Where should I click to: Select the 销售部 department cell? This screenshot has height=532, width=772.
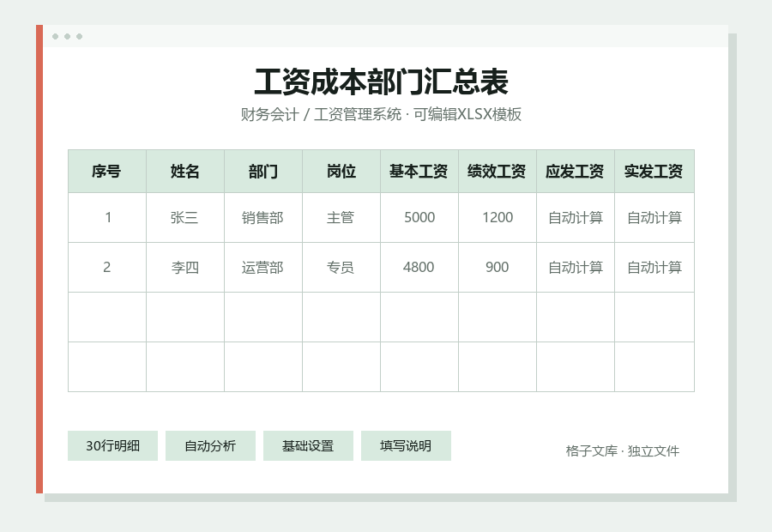pos(263,218)
